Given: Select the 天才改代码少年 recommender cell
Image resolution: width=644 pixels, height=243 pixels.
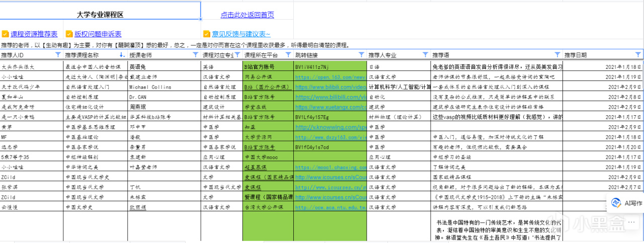Looking at the screenshot, I should pyautogui.click(x=32, y=87).
